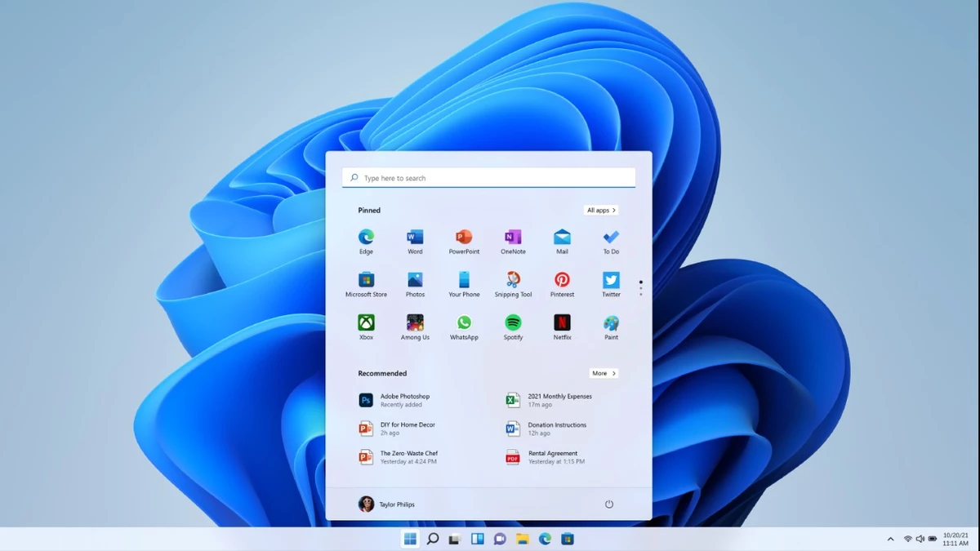This screenshot has height=551, width=980.
Task: Open the Snipping Tool app
Action: pos(513,281)
